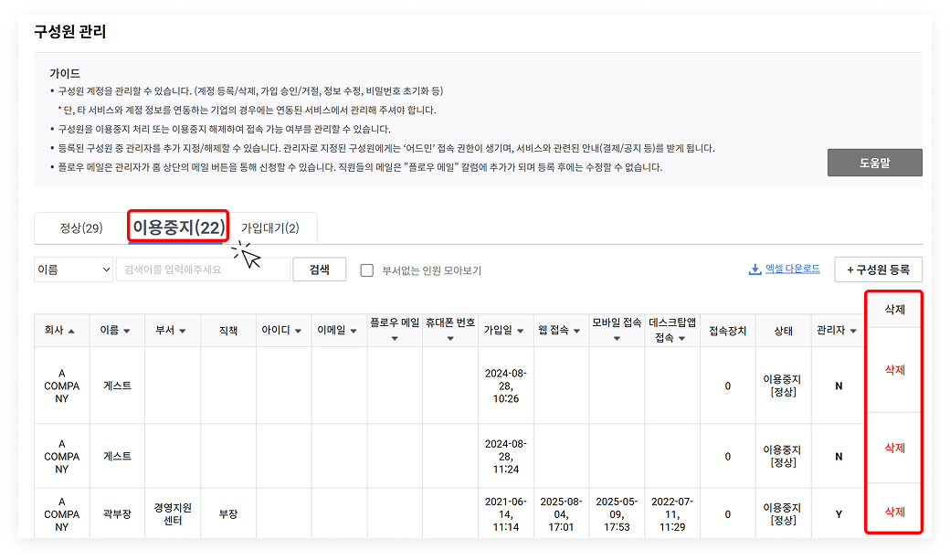Sort by 부서 column arrow

[x=183, y=331]
